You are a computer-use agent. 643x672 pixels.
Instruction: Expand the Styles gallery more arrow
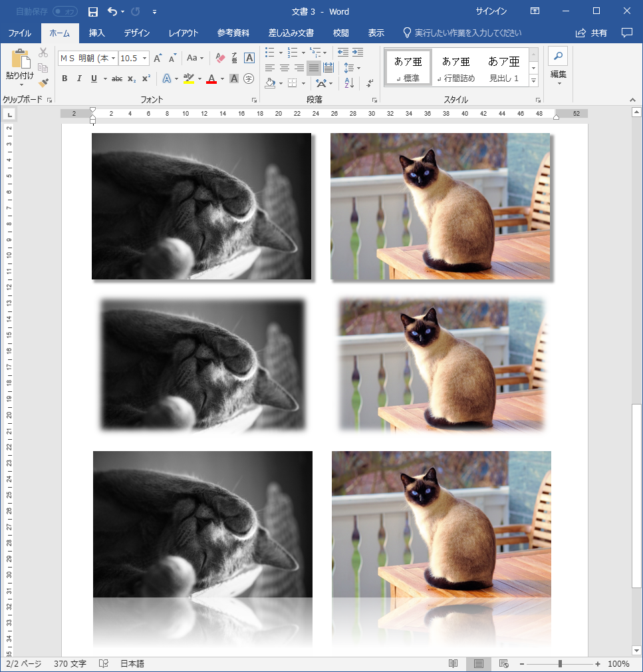533,80
